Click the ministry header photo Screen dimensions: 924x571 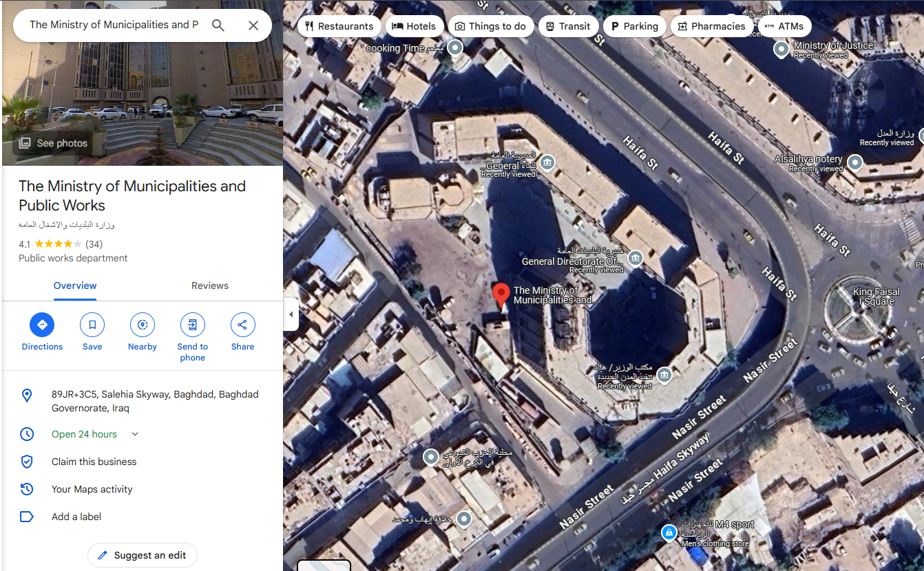coord(143,83)
